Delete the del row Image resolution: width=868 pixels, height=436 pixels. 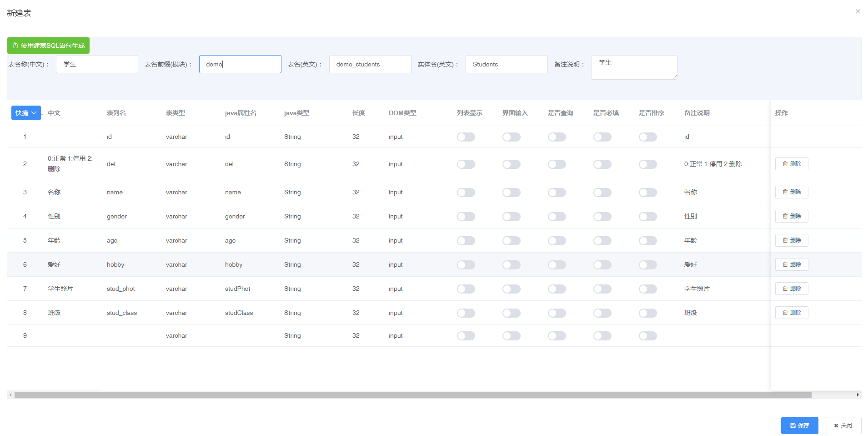[x=792, y=164]
